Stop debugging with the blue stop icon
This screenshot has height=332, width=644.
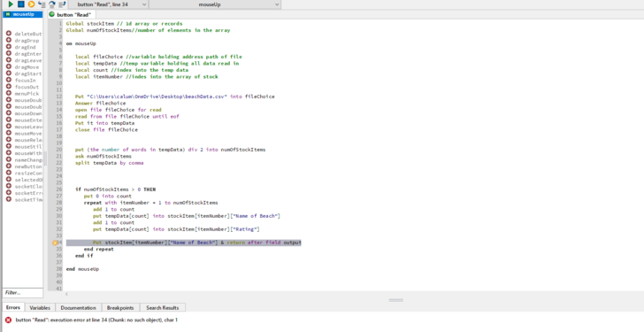(20, 4)
